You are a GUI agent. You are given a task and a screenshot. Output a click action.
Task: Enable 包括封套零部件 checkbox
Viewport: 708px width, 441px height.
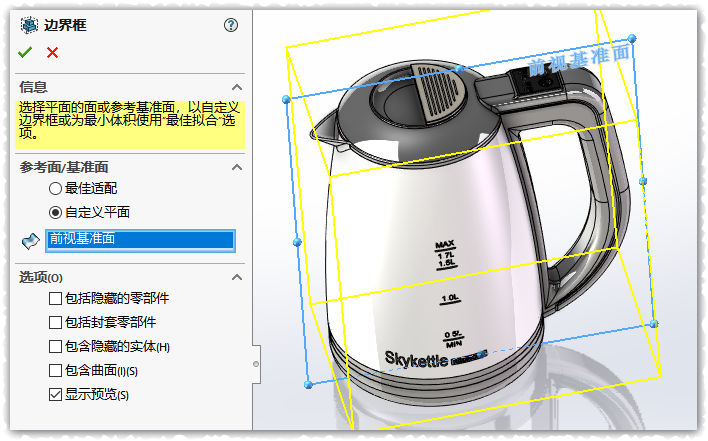click(55, 322)
